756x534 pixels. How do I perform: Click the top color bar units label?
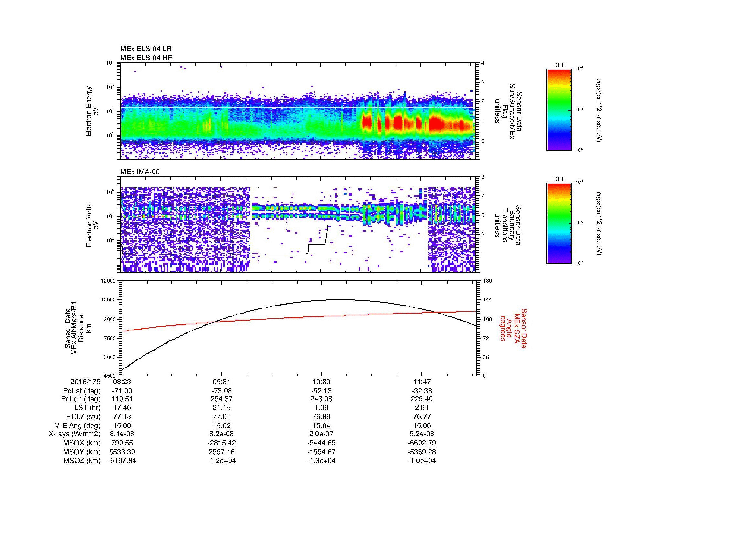pyautogui.click(x=599, y=110)
